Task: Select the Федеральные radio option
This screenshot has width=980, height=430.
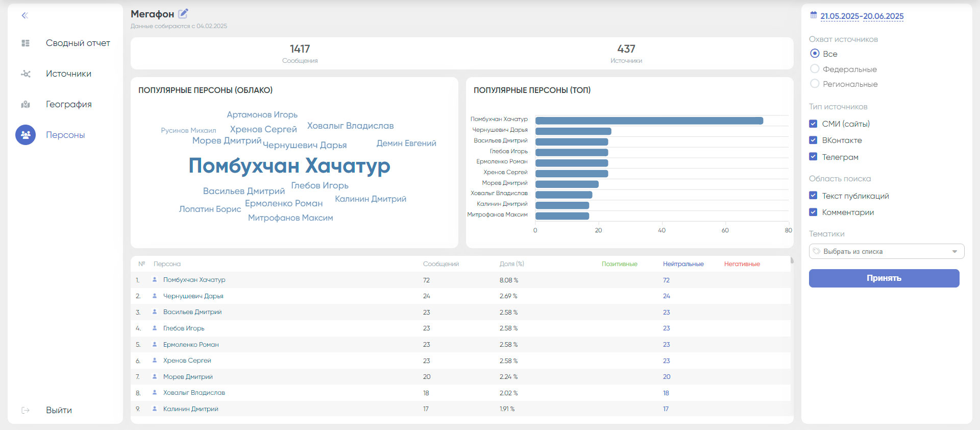Action: tap(815, 69)
